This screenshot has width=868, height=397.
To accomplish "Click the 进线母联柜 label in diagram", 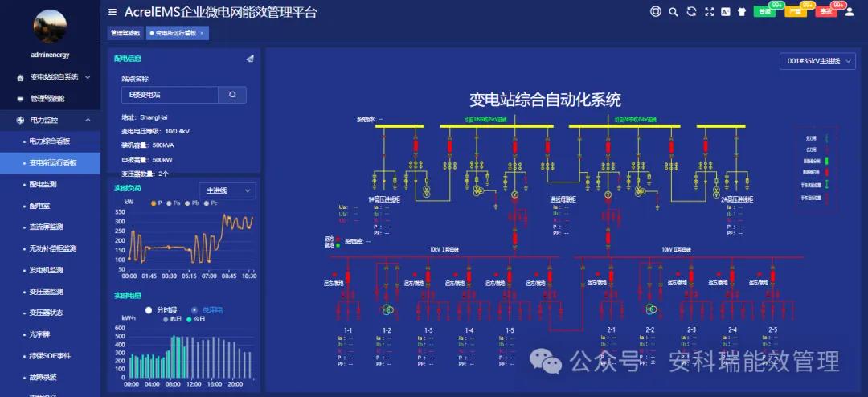I will click(x=564, y=198).
